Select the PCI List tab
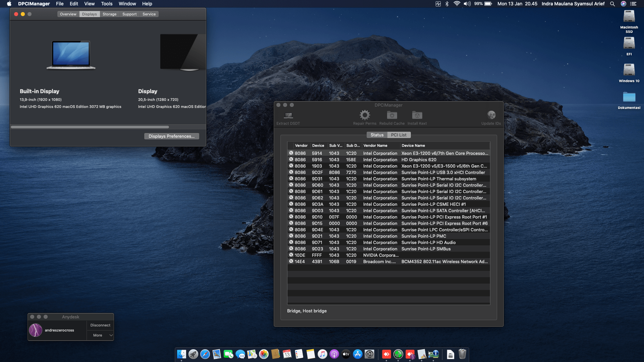 (398, 135)
